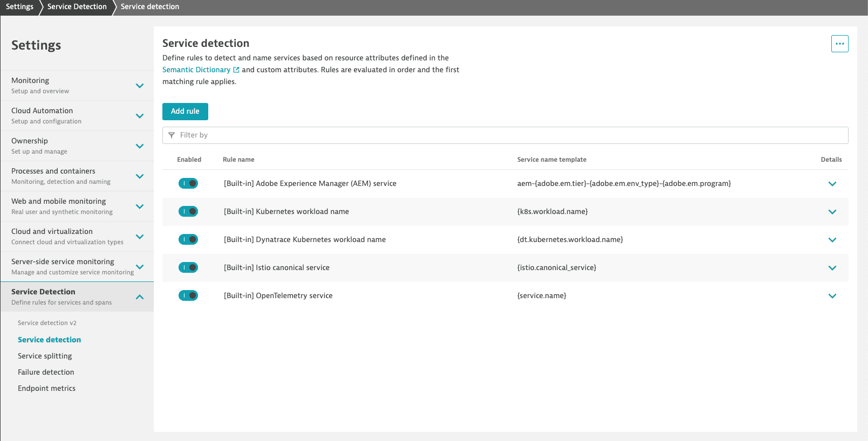Click the Built-in OpenTelemetry service rule name

pos(278,295)
